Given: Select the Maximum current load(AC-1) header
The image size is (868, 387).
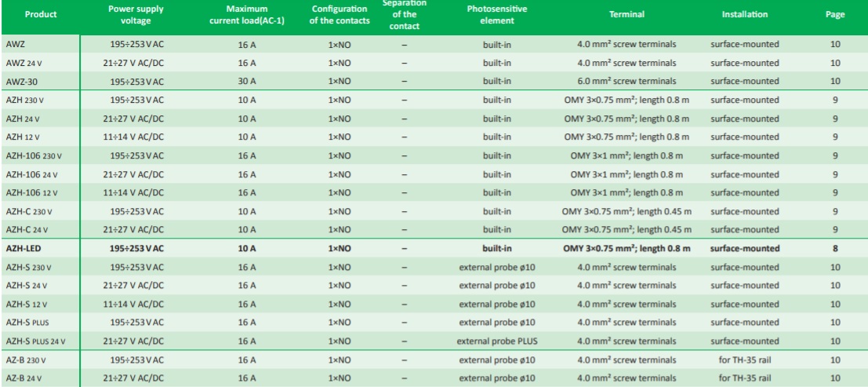Looking at the screenshot, I should point(247,15).
